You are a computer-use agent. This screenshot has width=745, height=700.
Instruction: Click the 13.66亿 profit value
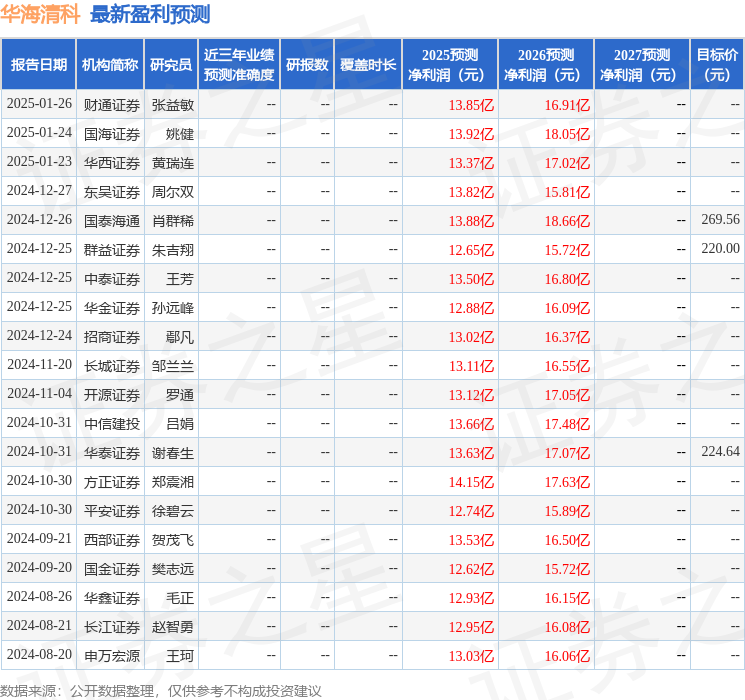pos(471,424)
